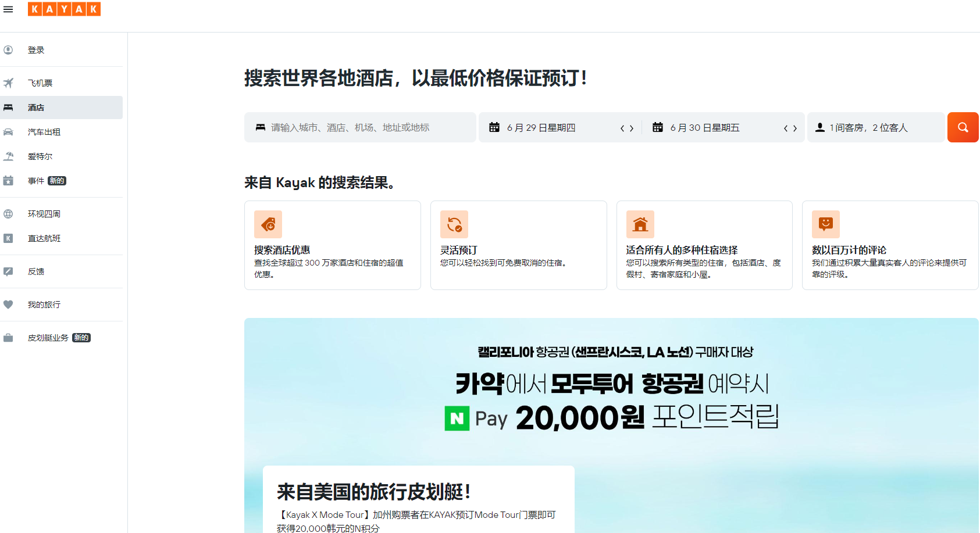Select 汽车出租 in sidebar
Image resolution: width=980 pixels, height=533 pixels.
click(61, 132)
